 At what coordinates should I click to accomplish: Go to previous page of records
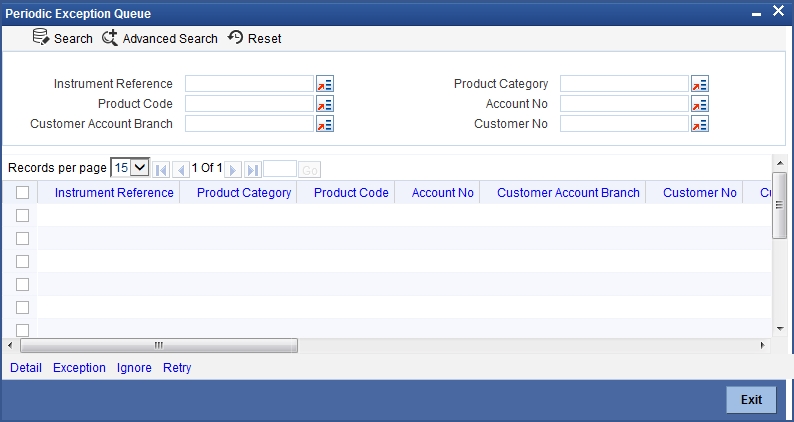click(180, 170)
